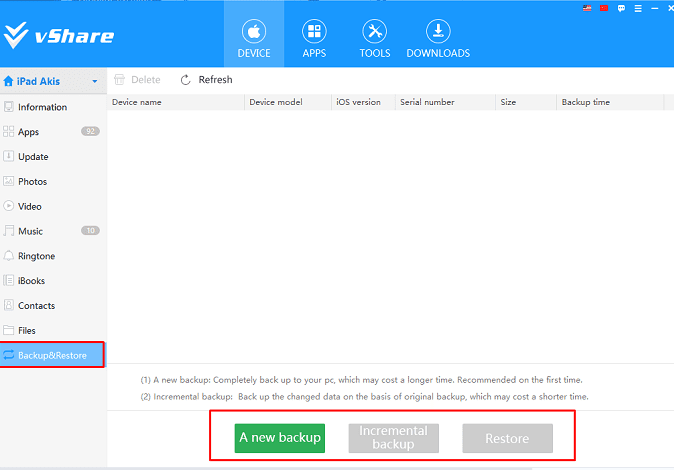Switch to the APPS tab label
Viewport: 674px width, 470px height.
[x=314, y=53]
